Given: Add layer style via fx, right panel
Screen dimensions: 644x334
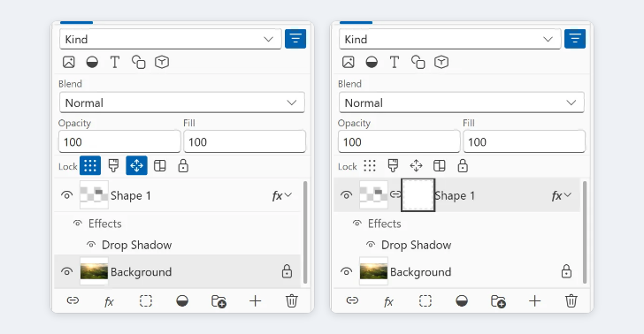Looking at the screenshot, I should tap(388, 302).
